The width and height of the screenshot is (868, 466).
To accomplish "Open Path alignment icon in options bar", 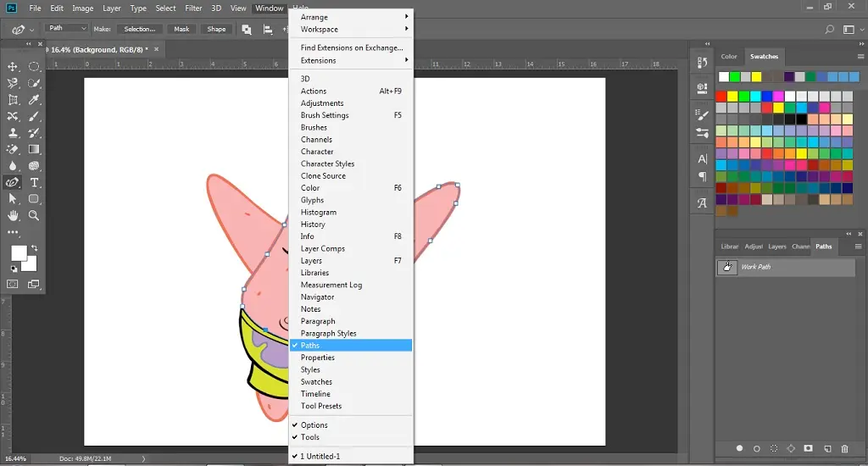I will click(268, 30).
